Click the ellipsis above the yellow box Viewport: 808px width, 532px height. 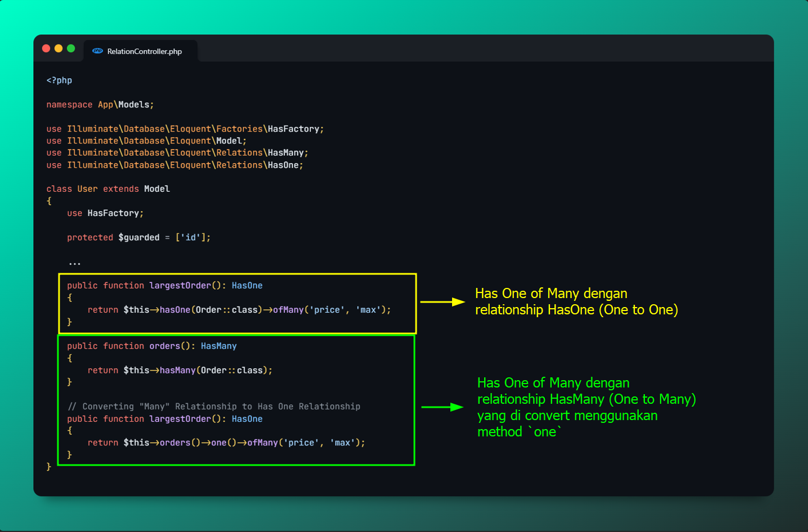coord(74,263)
